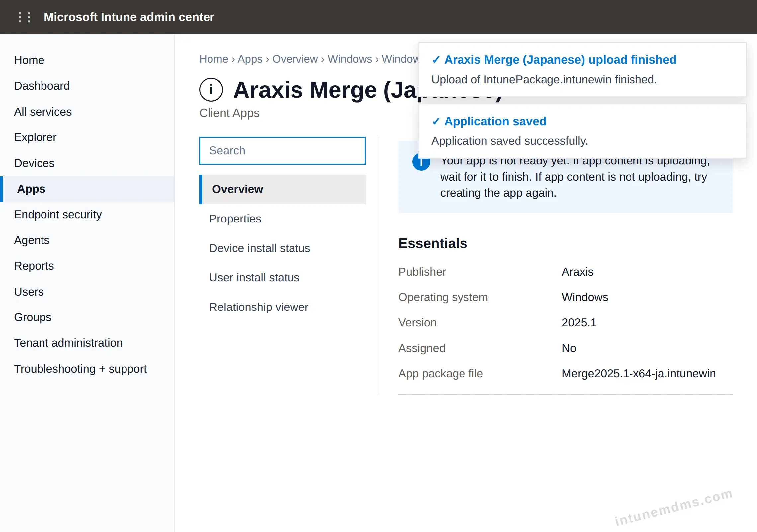The width and height of the screenshot is (757, 532).
Task: Click the Microsoft Intune admin center title
Action: point(129,17)
